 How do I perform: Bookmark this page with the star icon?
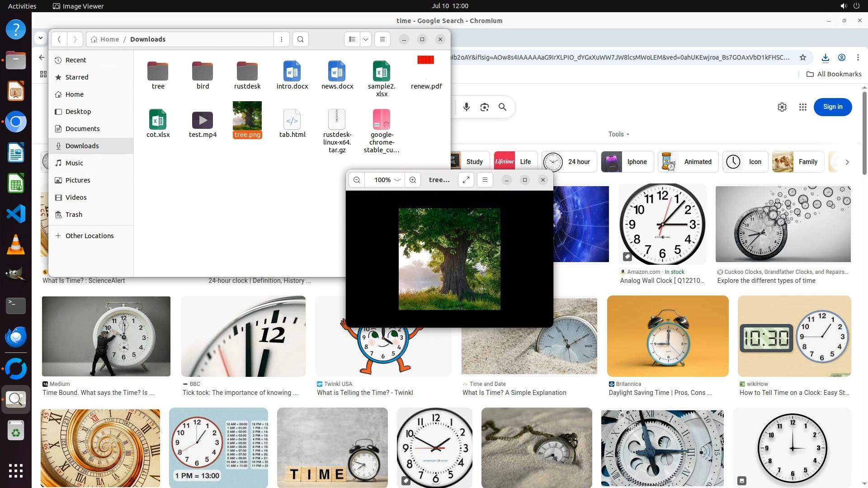point(803,57)
